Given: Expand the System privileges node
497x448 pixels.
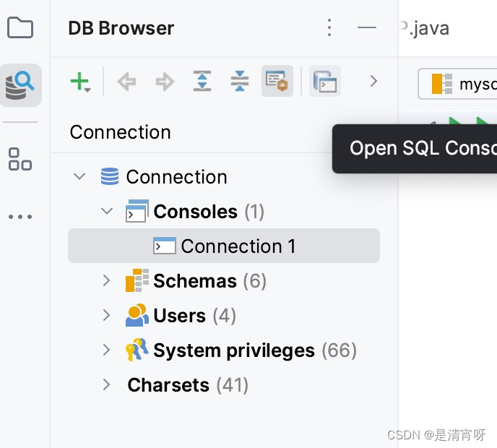Looking at the screenshot, I should (x=106, y=350).
